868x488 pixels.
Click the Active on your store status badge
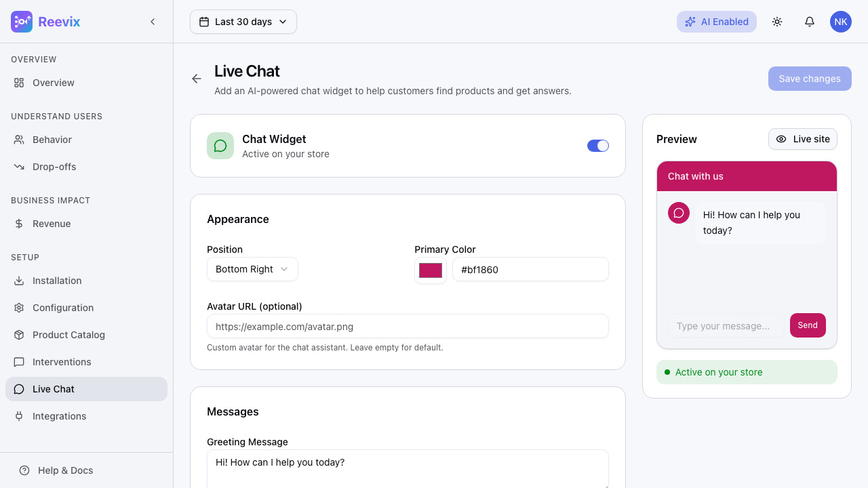(x=747, y=372)
